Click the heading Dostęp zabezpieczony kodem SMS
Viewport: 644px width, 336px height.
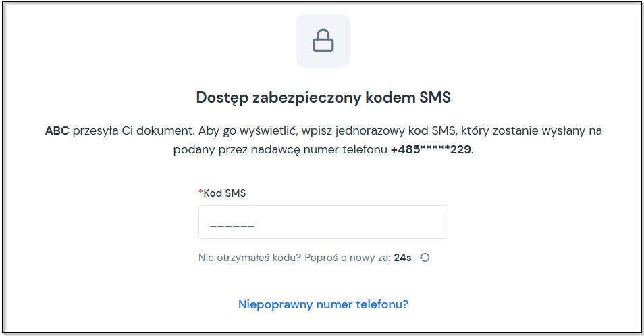(323, 98)
